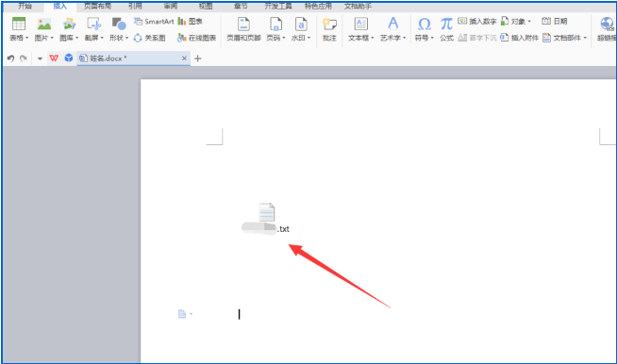Open a new document tab with plus

tap(198, 58)
